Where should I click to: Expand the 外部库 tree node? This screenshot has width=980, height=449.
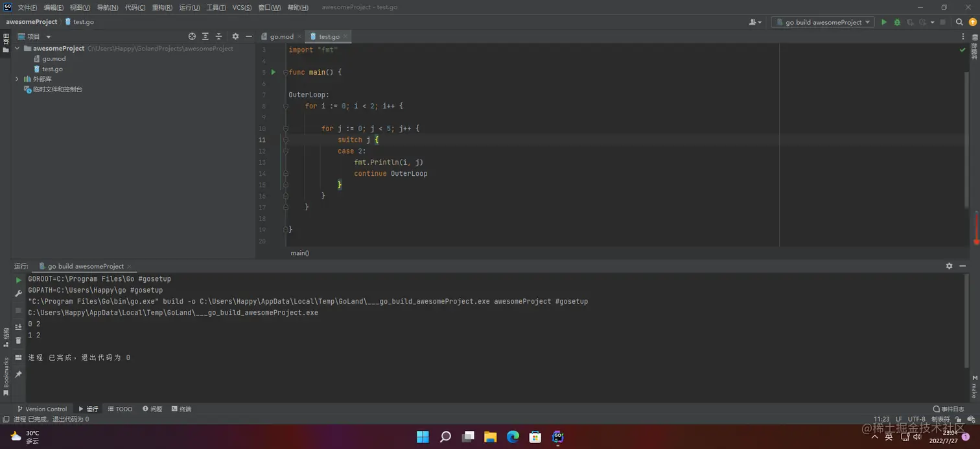point(17,79)
